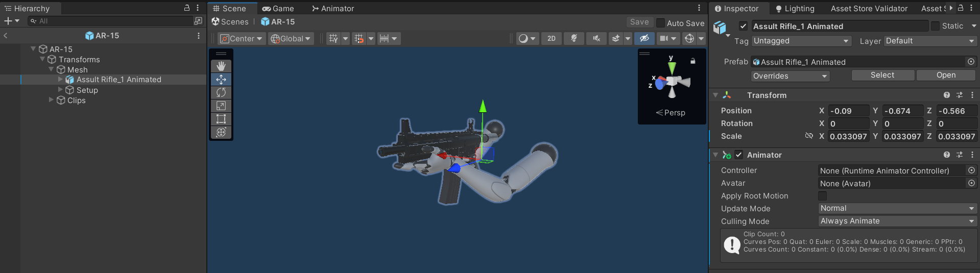This screenshot has height=273, width=980.
Task: Enable Apply Root Motion checkbox
Action: tap(822, 196)
